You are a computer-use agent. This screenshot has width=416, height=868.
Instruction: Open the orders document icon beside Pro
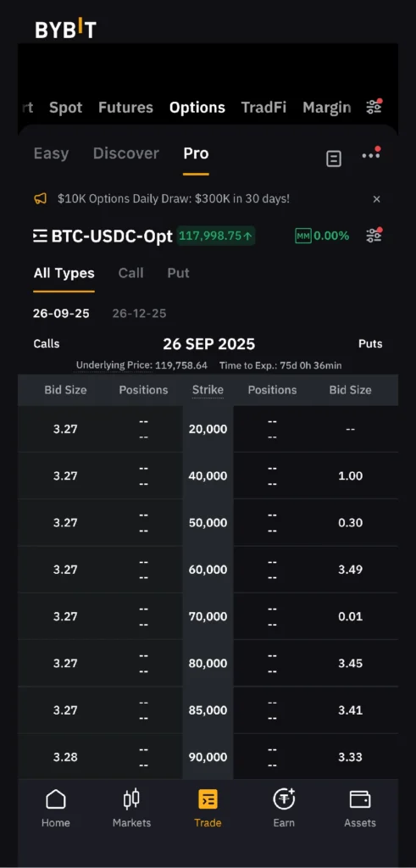pyautogui.click(x=334, y=159)
